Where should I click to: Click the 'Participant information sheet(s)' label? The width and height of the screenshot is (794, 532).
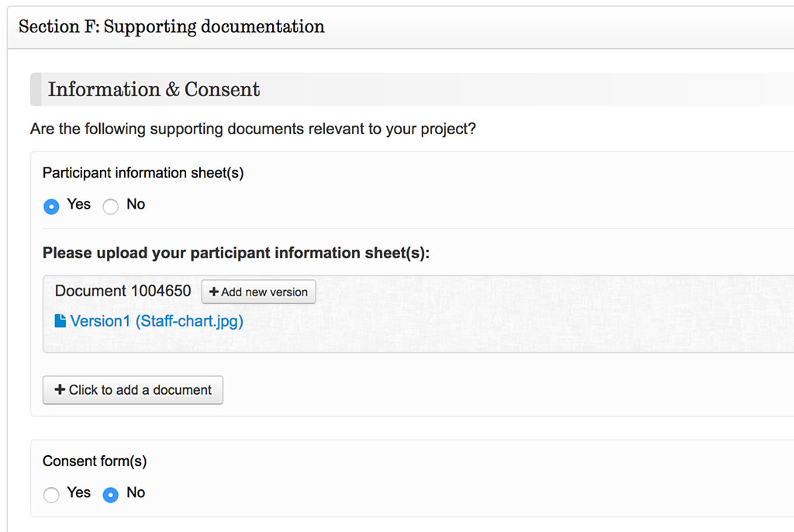point(143,173)
